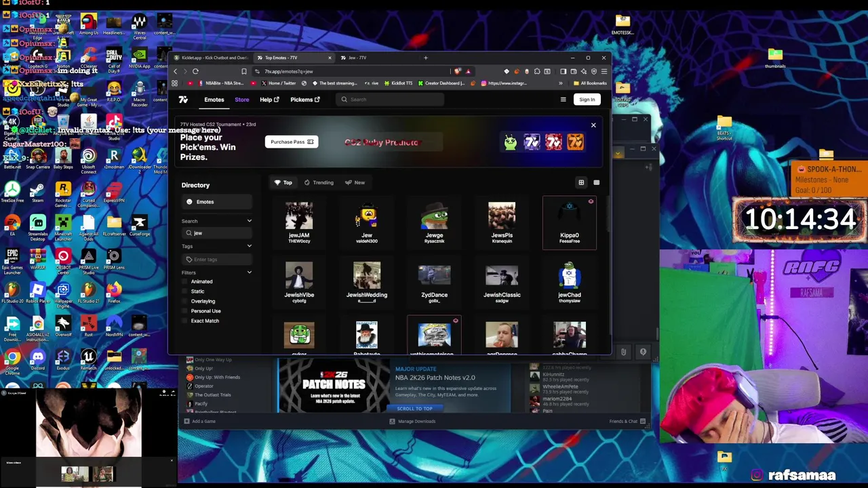Open the browser extensions puzzle icon
868x488 pixels.
pyautogui.click(x=537, y=71)
